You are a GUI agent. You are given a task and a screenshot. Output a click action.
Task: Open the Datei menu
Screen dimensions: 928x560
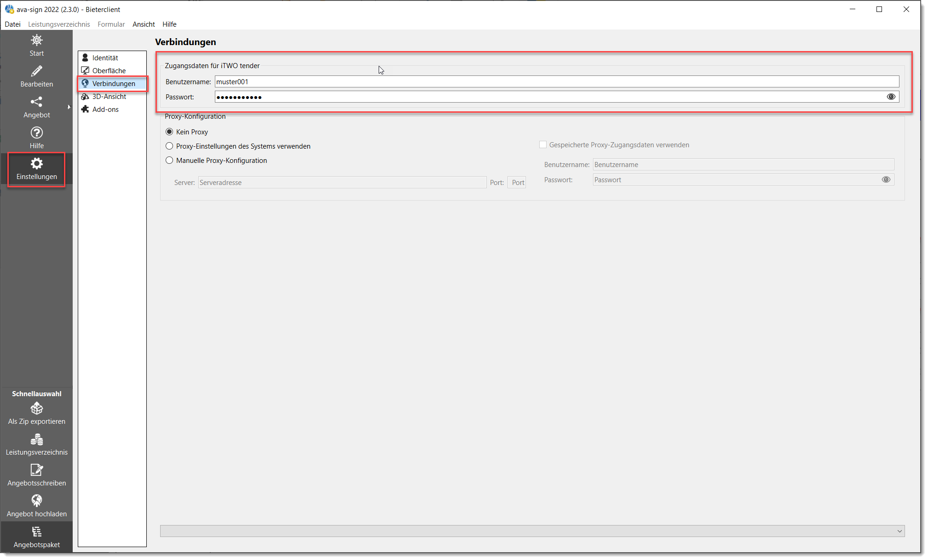pos(12,24)
